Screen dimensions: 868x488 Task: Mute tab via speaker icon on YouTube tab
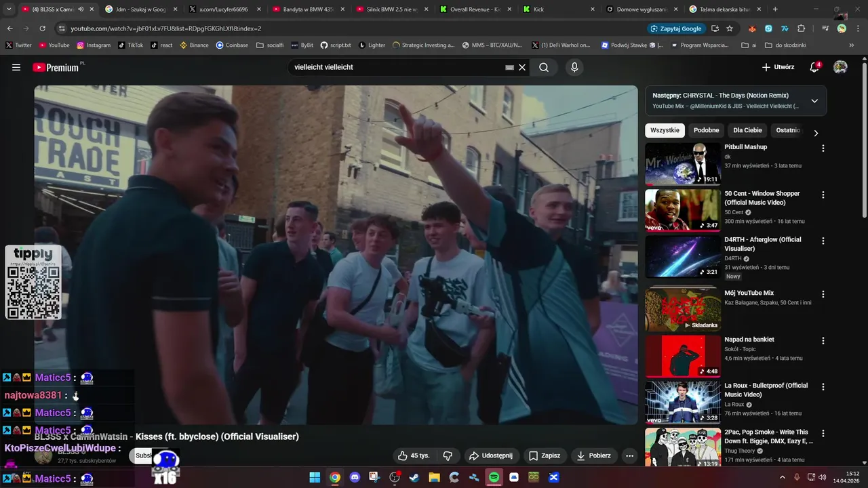81,9
